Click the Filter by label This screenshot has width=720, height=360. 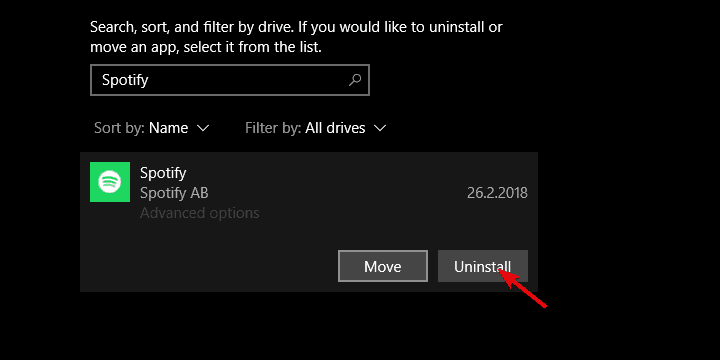pyautogui.click(x=273, y=128)
